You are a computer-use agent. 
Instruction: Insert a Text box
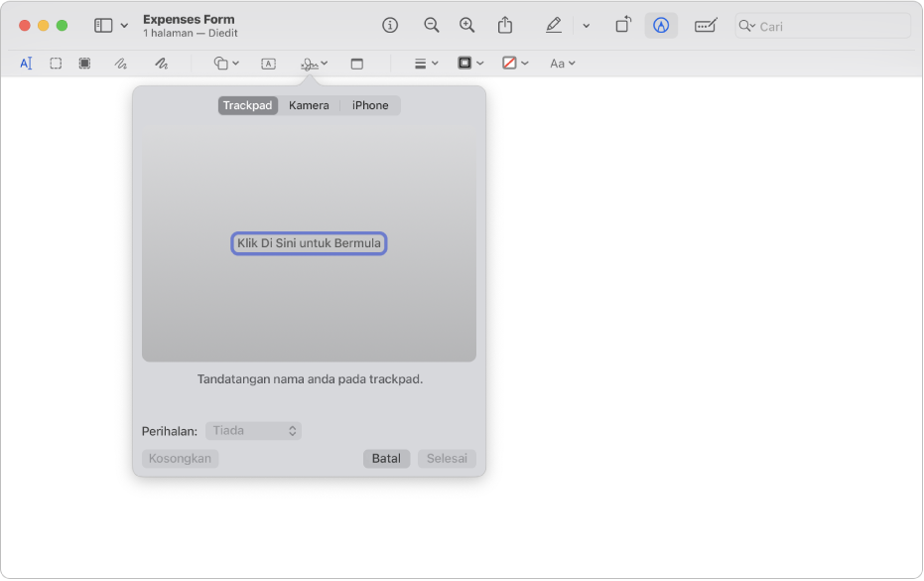click(268, 64)
